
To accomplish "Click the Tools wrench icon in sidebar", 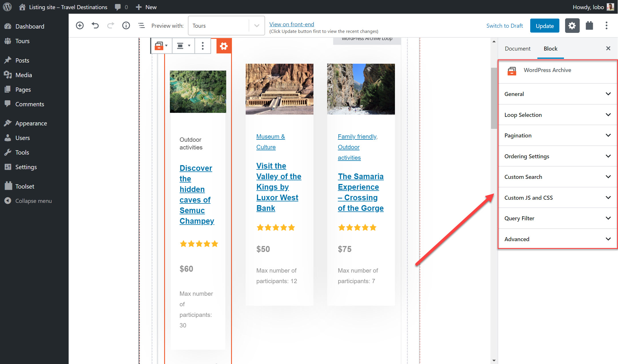I will tap(8, 152).
